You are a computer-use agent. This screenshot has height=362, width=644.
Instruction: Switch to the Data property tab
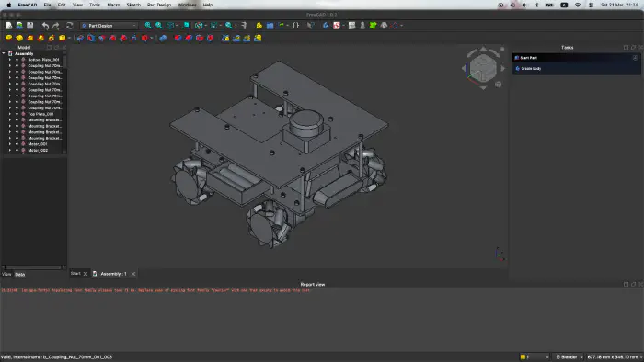click(x=19, y=275)
